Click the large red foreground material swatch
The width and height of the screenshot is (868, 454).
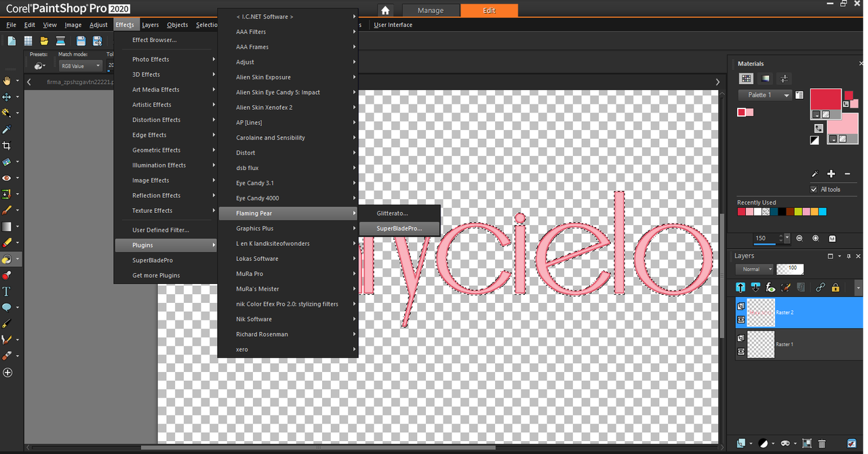pos(825,100)
